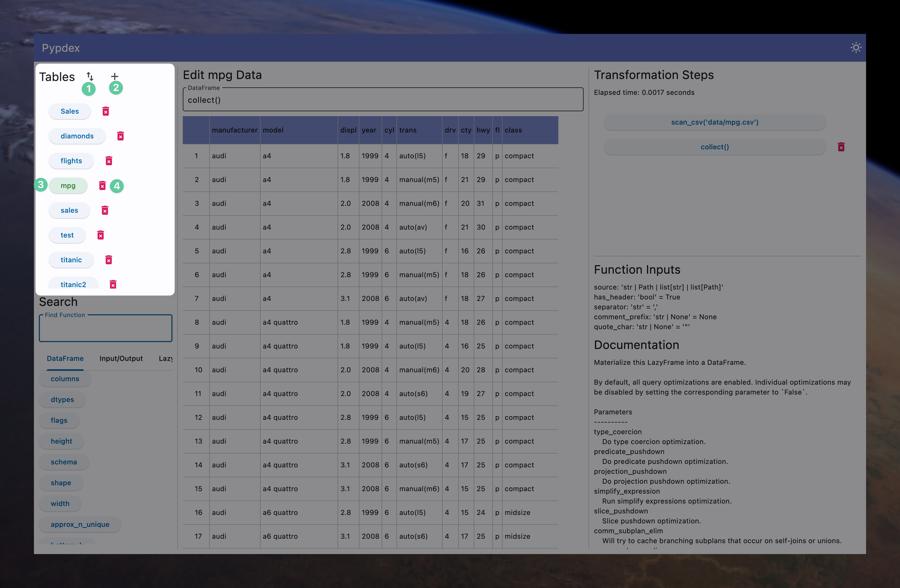This screenshot has width=900, height=588.
Task: Click the sort tables arrows icon
Action: tap(90, 76)
